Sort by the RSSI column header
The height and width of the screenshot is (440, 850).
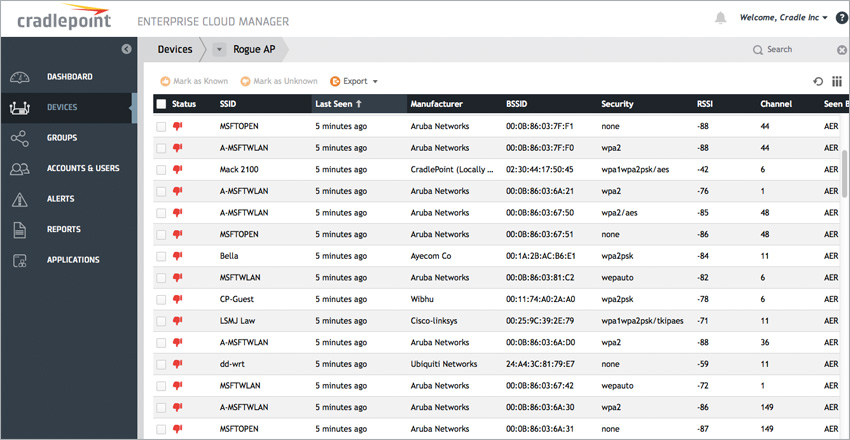point(705,104)
